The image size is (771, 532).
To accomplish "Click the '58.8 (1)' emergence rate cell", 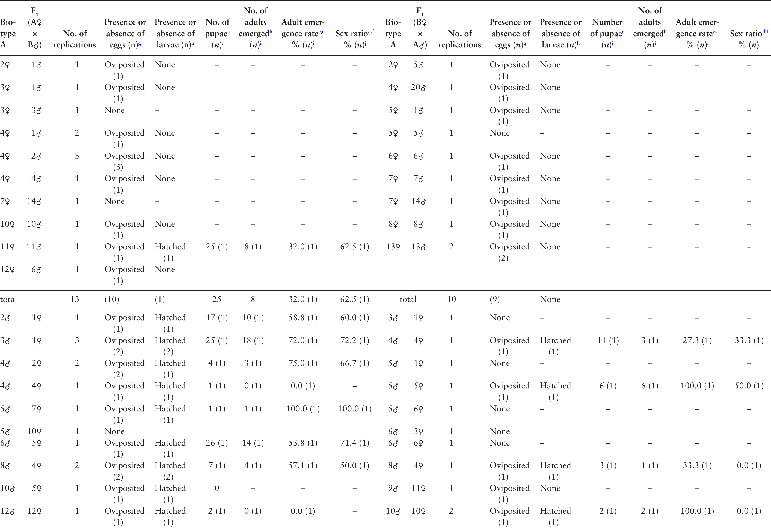I will (303, 318).
